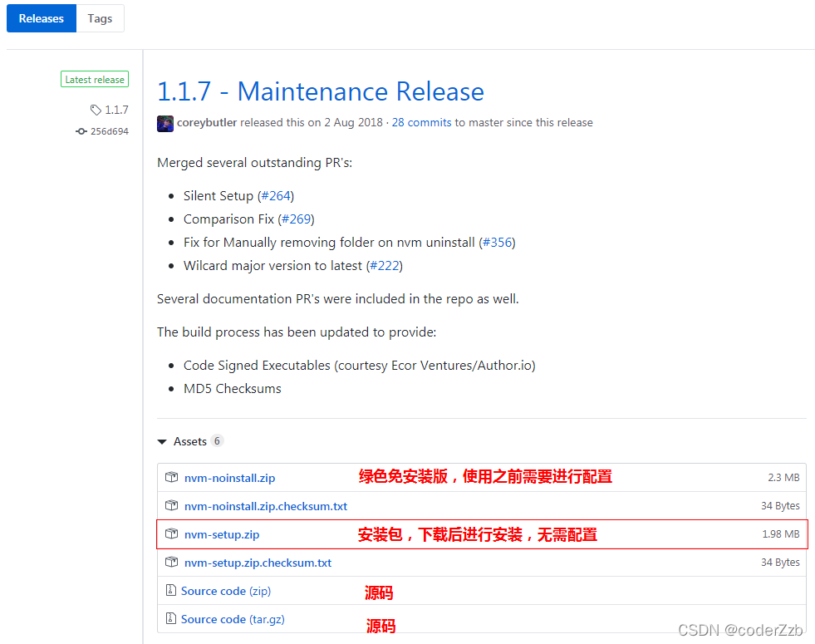This screenshot has height=644, width=815.
Task: Click the 34 Bytes size of nvm-setup.zip.checksum.txt
Action: (x=780, y=563)
